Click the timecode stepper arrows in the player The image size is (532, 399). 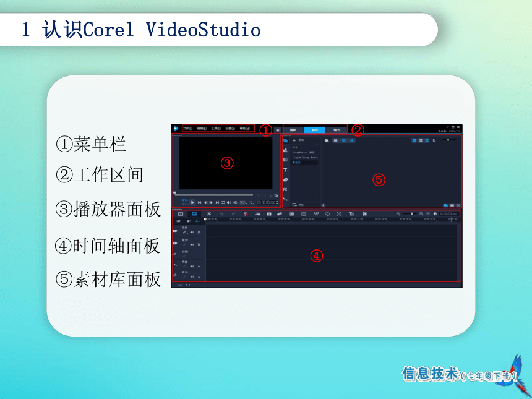pyautogui.click(x=277, y=202)
